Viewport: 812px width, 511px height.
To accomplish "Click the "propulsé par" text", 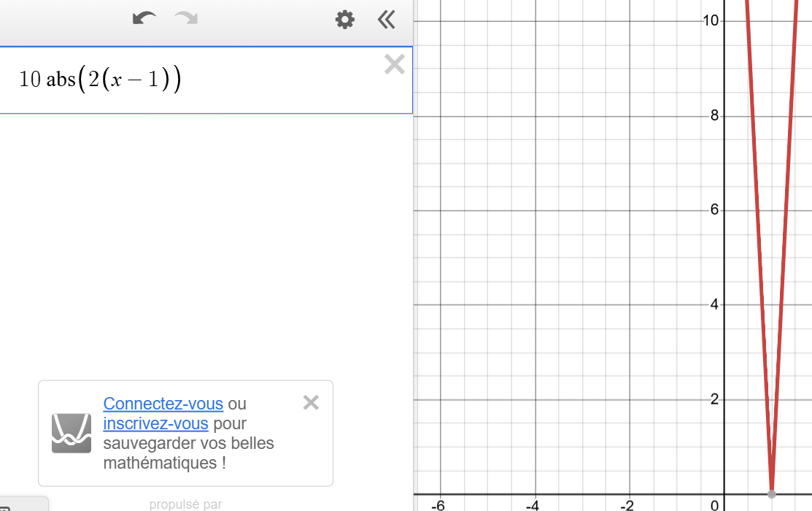I will click(185, 504).
